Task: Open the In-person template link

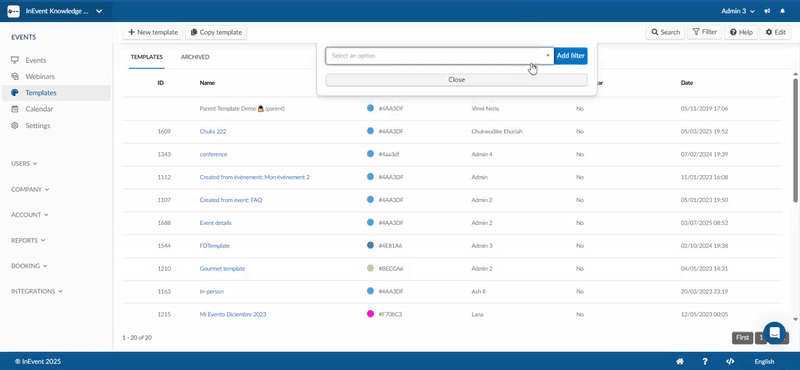Action: coord(211,291)
